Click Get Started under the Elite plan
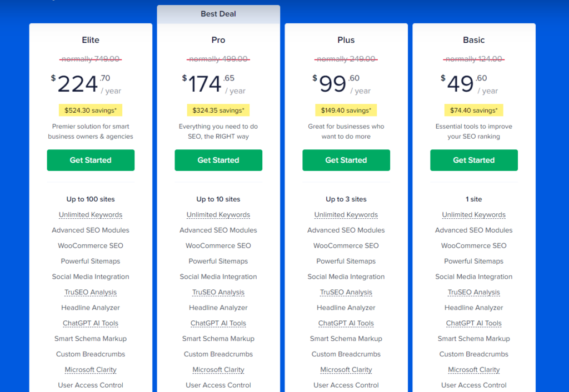This screenshot has width=569, height=392. click(90, 160)
